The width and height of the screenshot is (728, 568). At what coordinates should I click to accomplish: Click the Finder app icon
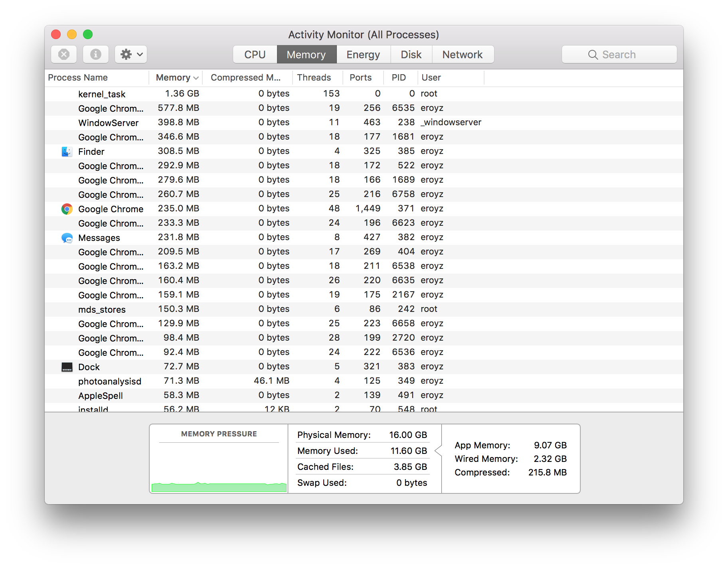[67, 152]
